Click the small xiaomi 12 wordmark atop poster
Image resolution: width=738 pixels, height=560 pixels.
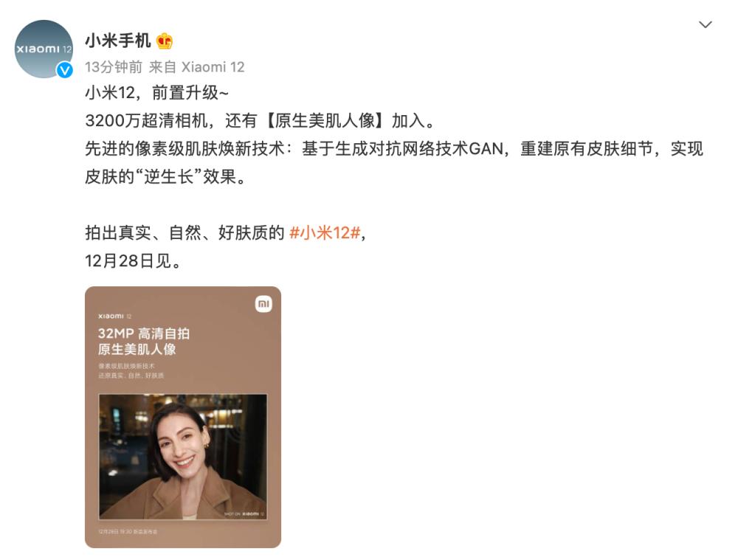pyautogui.click(x=115, y=317)
